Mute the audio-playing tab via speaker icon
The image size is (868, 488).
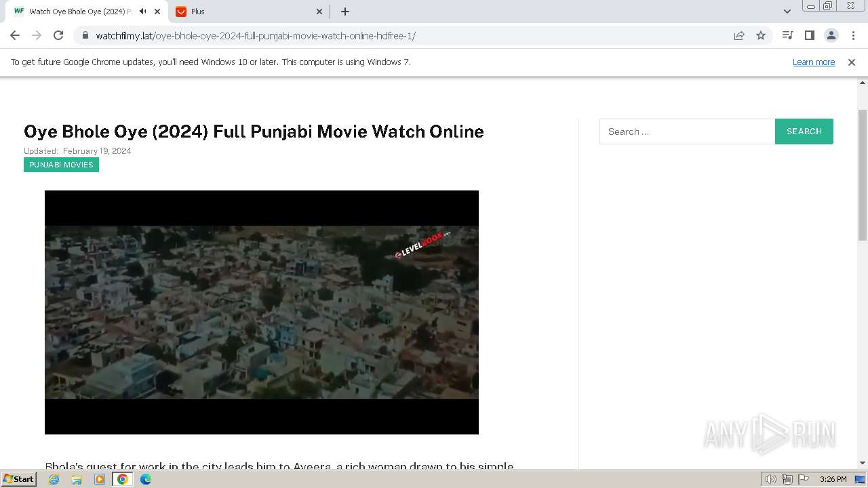pos(142,12)
